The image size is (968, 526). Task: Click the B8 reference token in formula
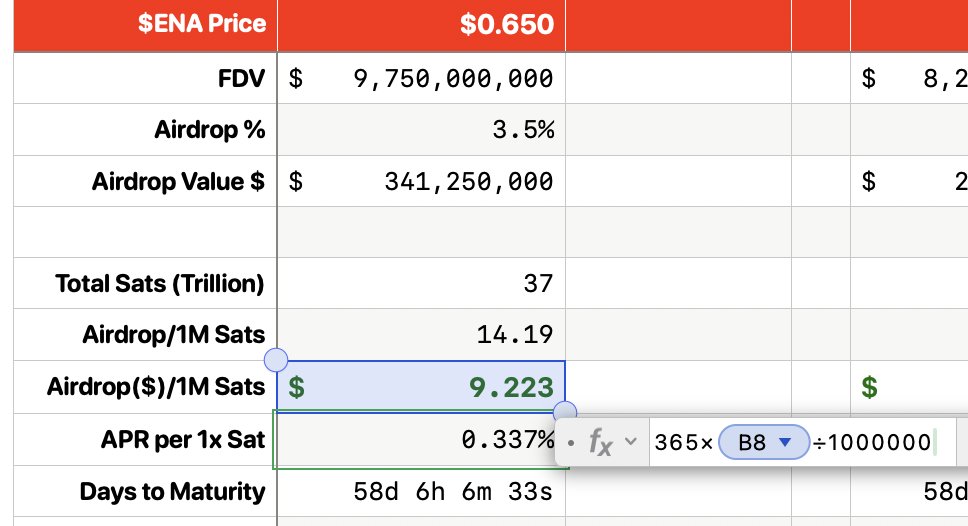click(x=764, y=442)
